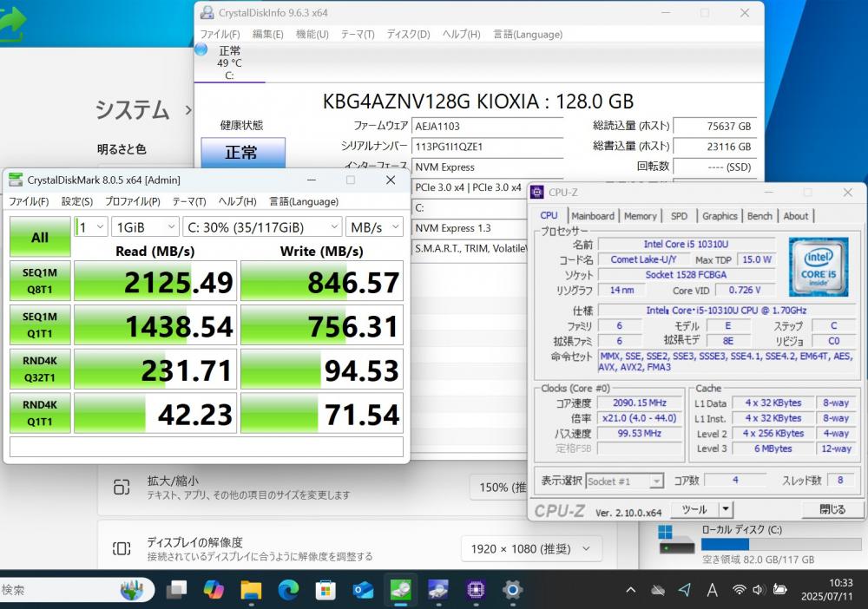Open the test count dropdown showing 1
This screenshot has height=609, width=868.
click(91, 226)
